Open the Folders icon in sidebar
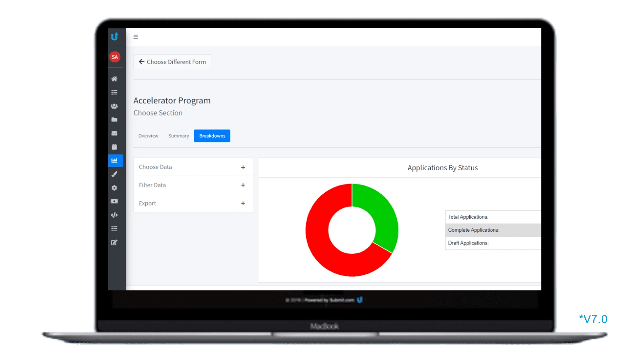The width and height of the screenshot is (644, 362). (115, 119)
